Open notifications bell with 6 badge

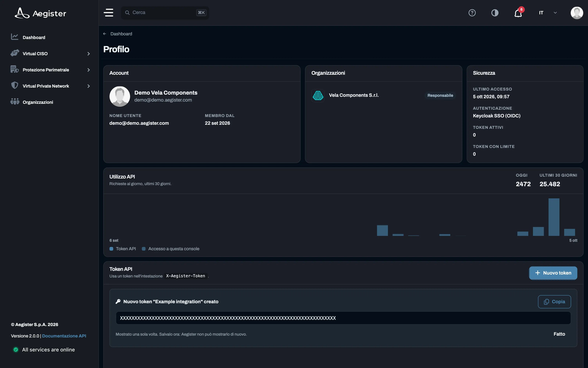click(x=519, y=13)
